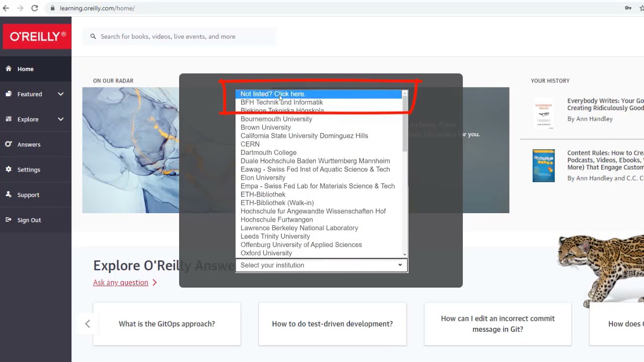Select Leeds Trinity University from the list
Image resolution: width=644 pixels, height=362 pixels.
[x=318, y=236]
